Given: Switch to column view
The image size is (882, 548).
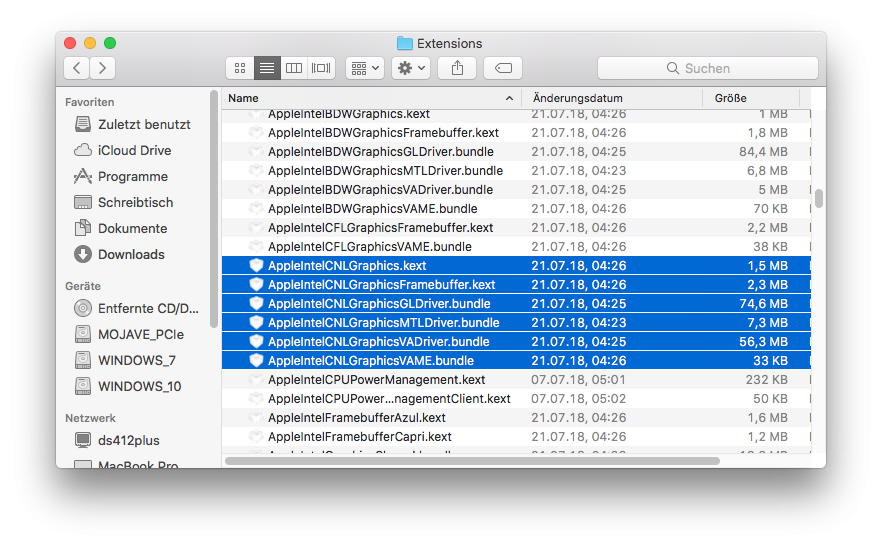Looking at the screenshot, I should [x=294, y=68].
